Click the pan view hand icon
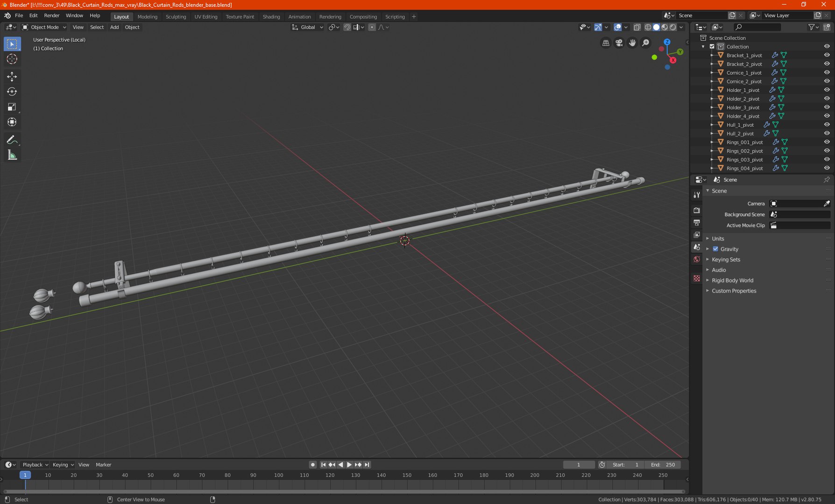 tap(632, 43)
